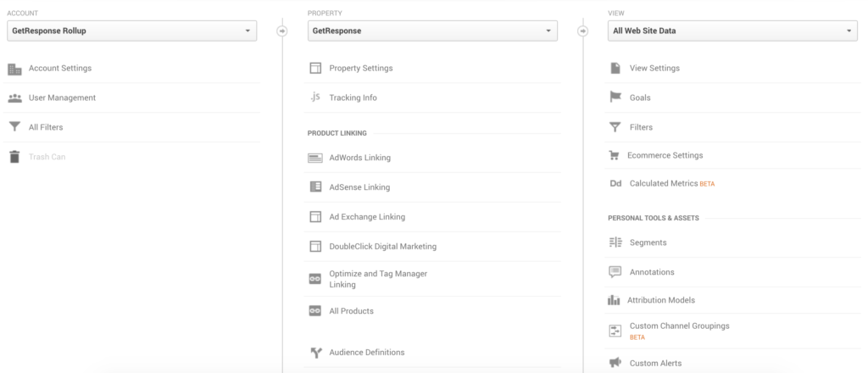Click the .js Tracking Info icon

315,97
